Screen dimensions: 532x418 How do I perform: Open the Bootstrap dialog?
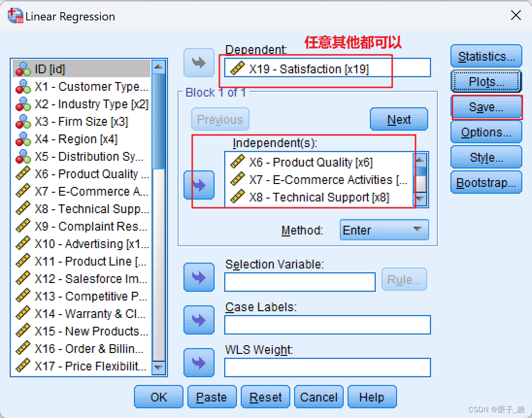[486, 182]
